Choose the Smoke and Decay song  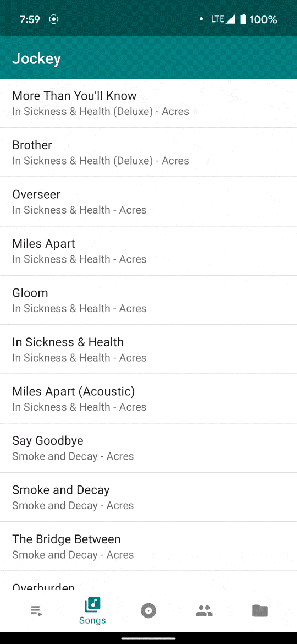tap(148, 498)
